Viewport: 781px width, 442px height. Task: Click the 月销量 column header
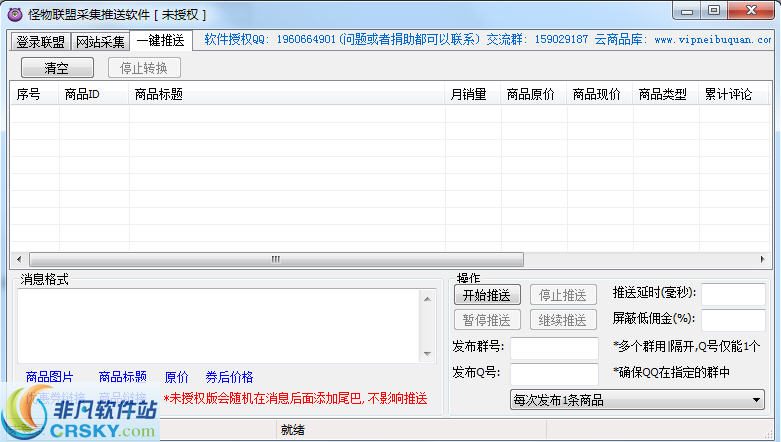pyautogui.click(x=473, y=94)
